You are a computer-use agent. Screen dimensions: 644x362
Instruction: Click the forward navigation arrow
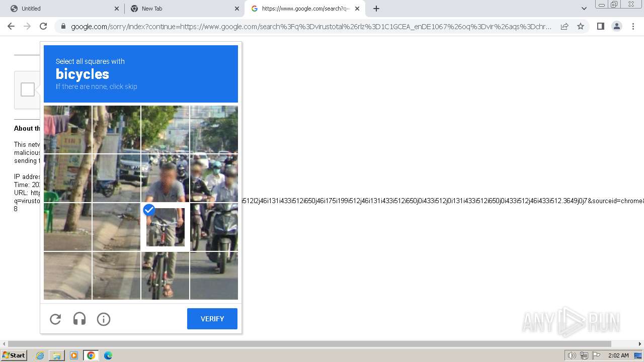[27, 26]
